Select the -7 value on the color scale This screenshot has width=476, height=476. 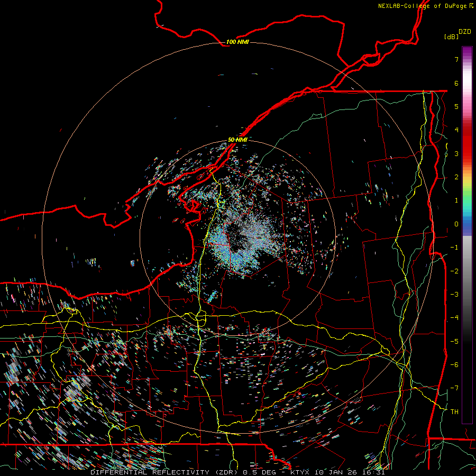tap(454, 388)
